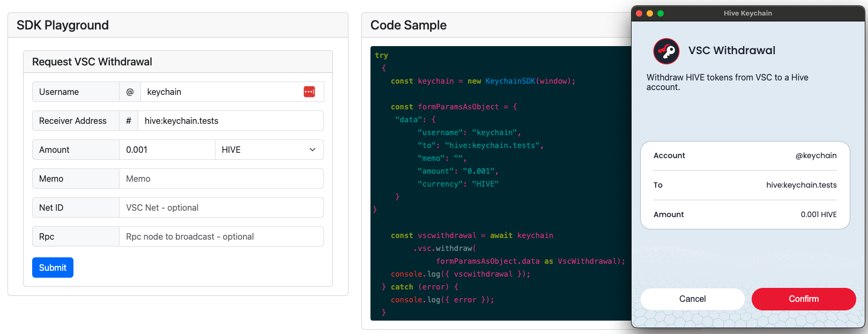The height and width of the screenshot is (334, 868).
Task: Click the red password manager icon in Username field
Action: [309, 92]
